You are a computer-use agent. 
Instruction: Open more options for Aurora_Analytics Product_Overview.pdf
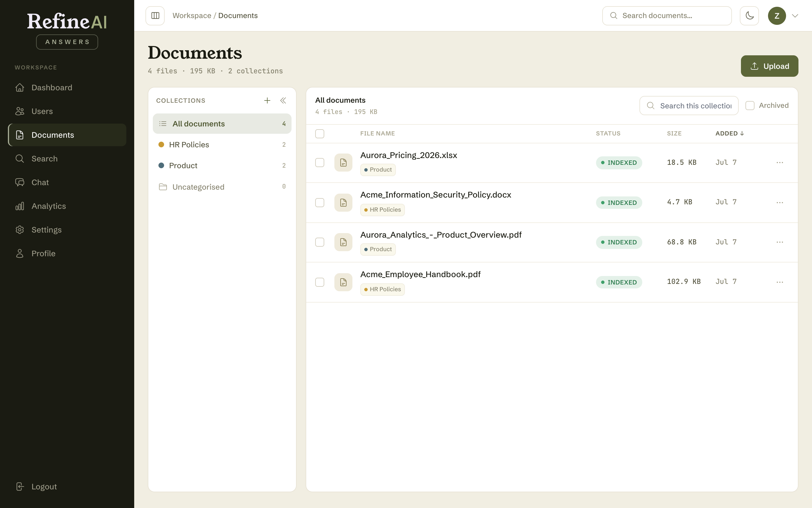780,242
